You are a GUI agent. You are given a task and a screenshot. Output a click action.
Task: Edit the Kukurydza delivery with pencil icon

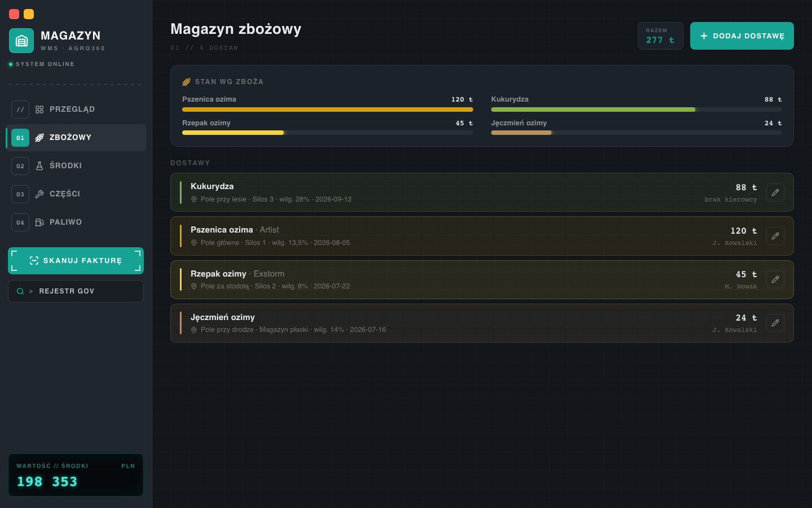775,192
